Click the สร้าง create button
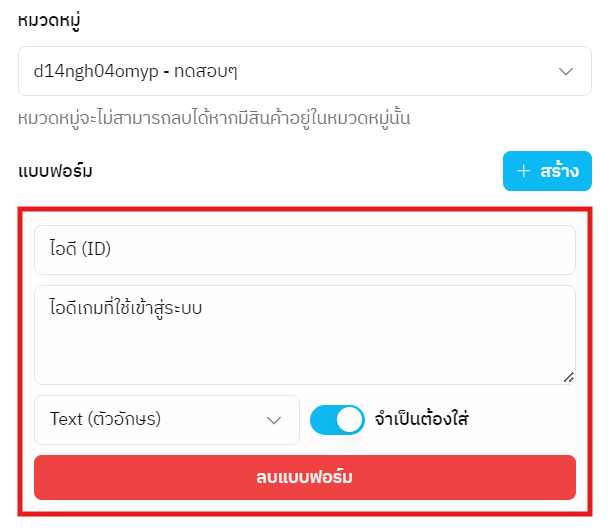Image resolution: width=610 pixels, height=530 pixels. (x=547, y=171)
